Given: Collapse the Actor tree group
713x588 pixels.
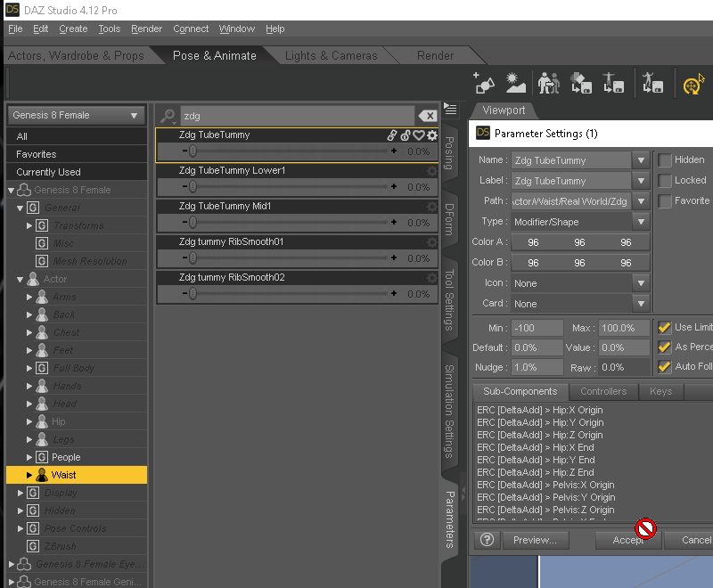Looking at the screenshot, I should coord(20,280).
